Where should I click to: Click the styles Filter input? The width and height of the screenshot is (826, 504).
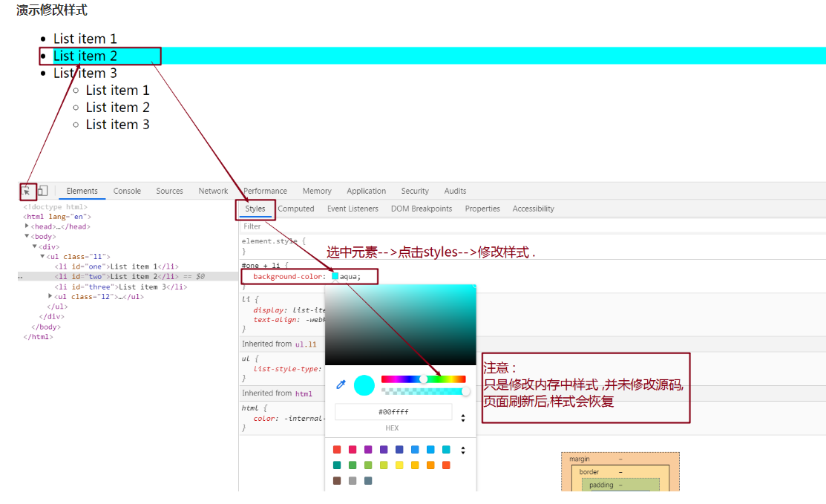(532, 226)
